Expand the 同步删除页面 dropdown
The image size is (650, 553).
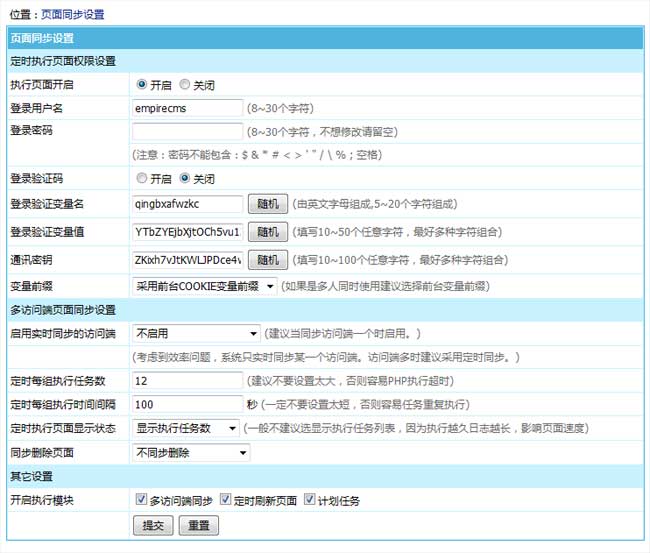point(191,452)
